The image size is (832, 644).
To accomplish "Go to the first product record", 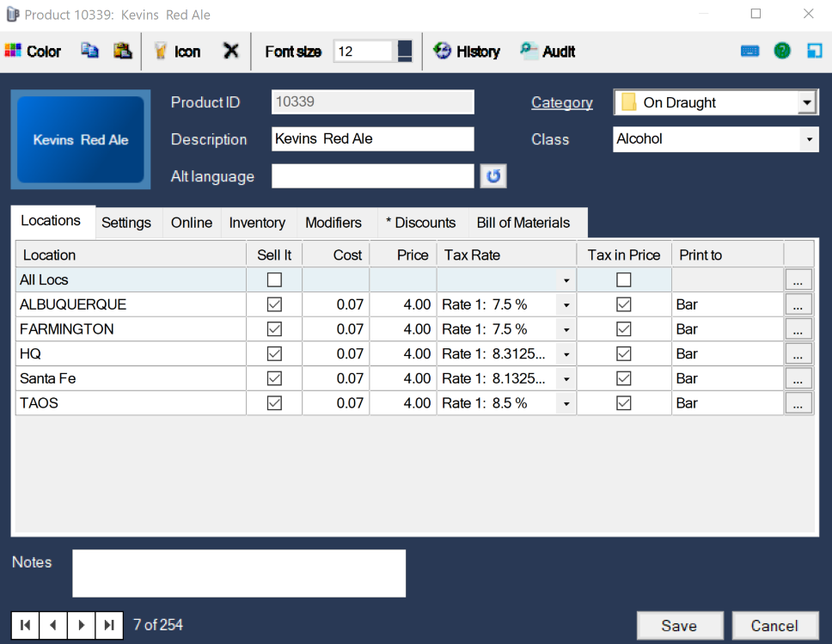I will click(25, 625).
